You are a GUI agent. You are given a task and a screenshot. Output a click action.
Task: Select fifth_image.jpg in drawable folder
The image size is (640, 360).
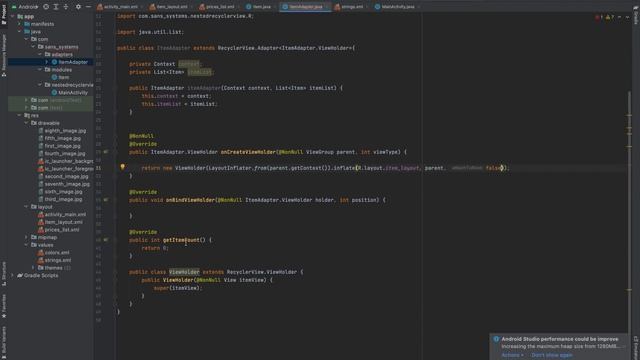pos(60,138)
